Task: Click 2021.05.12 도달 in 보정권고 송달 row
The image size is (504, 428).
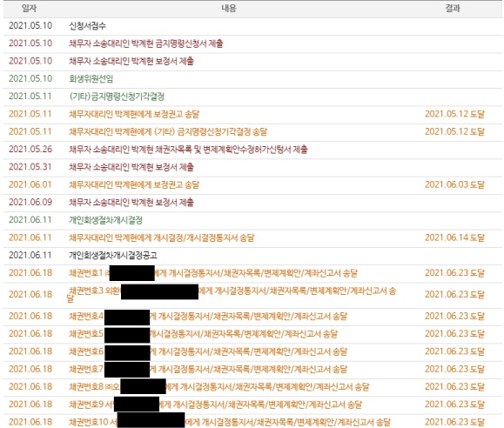Action: (455, 114)
